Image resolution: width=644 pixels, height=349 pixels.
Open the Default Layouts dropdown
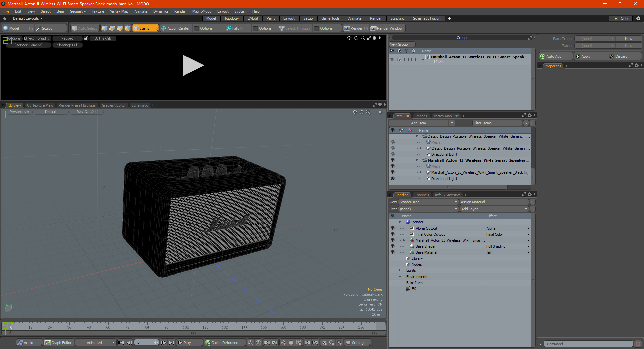[x=28, y=18]
